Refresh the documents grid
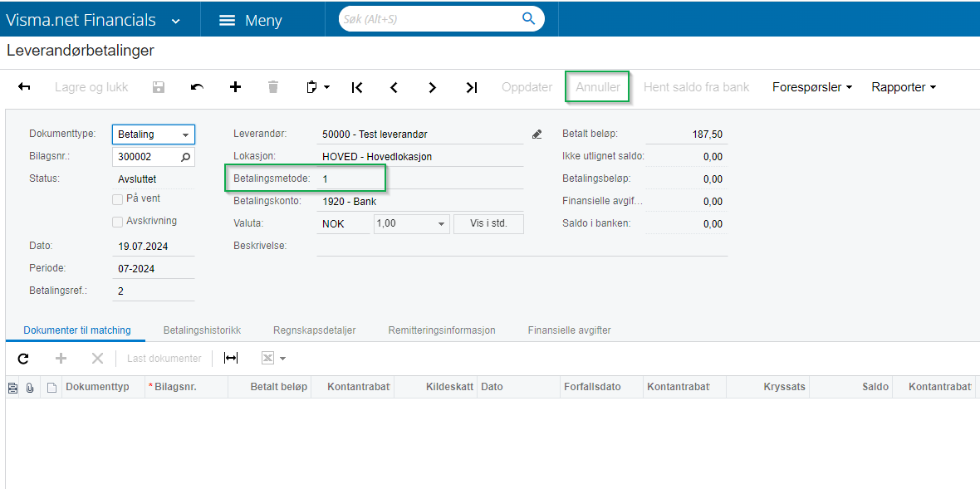The height and width of the screenshot is (489, 980). point(23,359)
